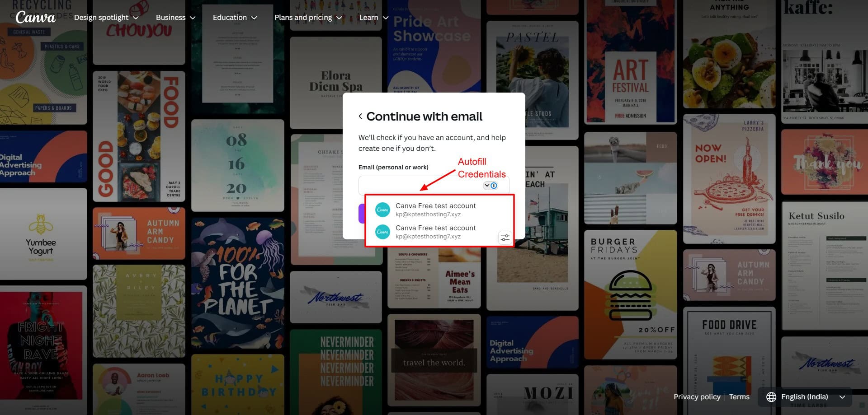
Task: Click the Canva icon of the second saved account
Action: [x=382, y=232]
